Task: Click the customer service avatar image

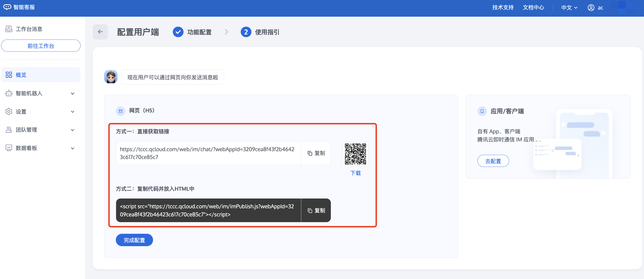Action: [x=111, y=77]
